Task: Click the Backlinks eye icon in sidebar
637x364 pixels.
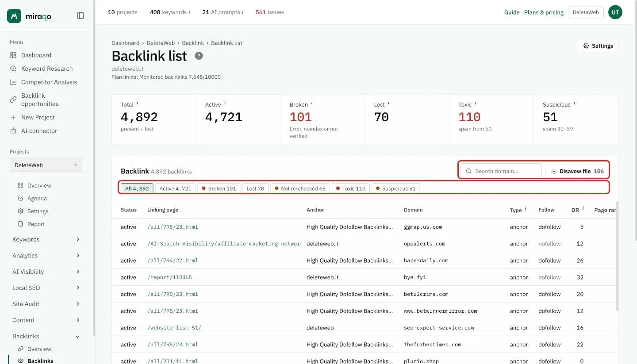Action: tap(20, 361)
